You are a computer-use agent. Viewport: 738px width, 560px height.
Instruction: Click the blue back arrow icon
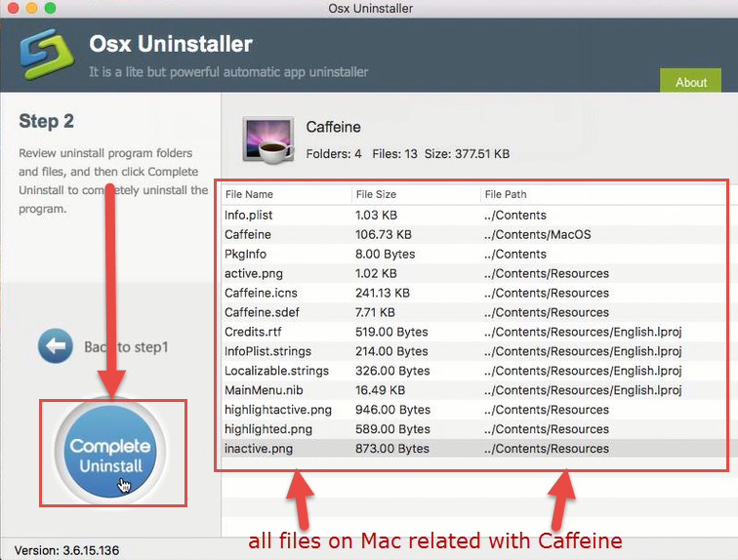pos(56,346)
